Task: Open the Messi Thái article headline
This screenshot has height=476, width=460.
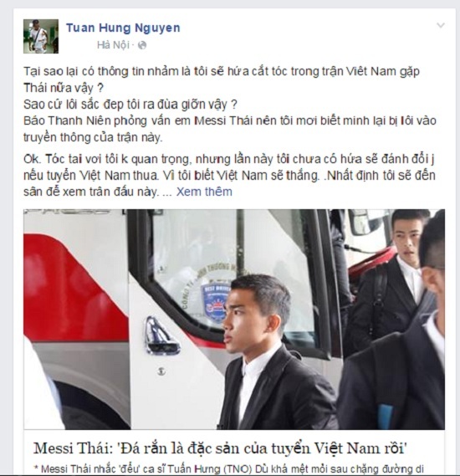Action: [x=220, y=448]
